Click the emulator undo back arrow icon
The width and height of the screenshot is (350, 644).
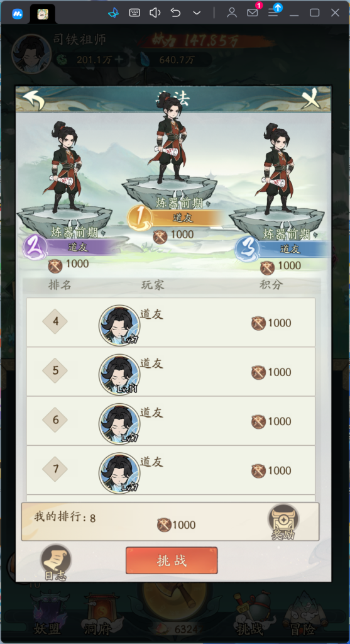tap(175, 13)
